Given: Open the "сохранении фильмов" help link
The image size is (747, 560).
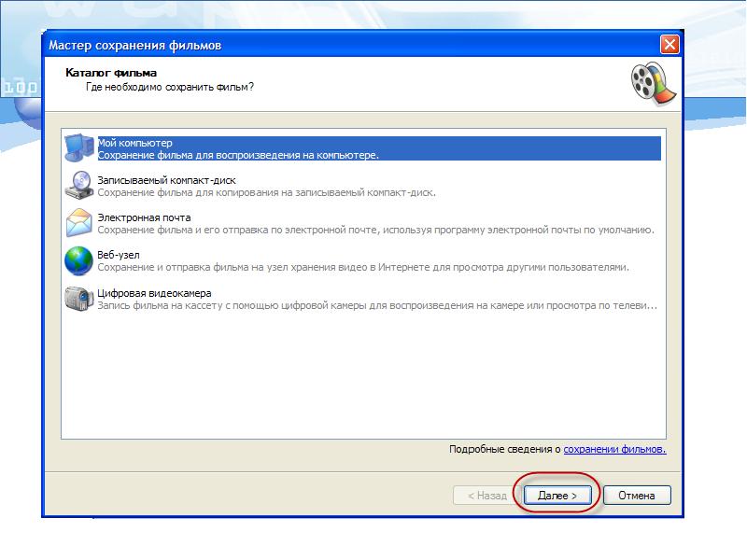Looking at the screenshot, I should [x=614, y=449].
